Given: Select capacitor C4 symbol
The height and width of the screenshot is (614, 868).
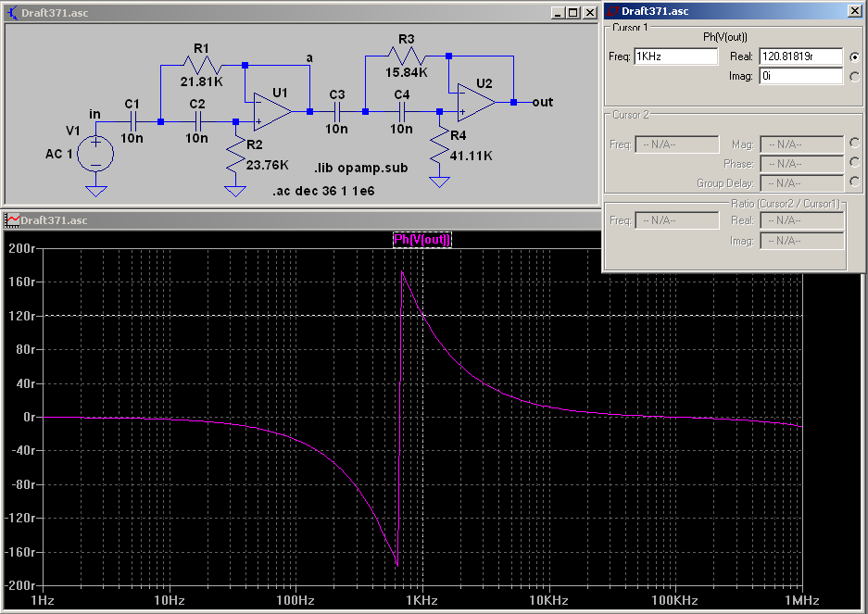Looking at the screenshot, I should pos(402,112).
